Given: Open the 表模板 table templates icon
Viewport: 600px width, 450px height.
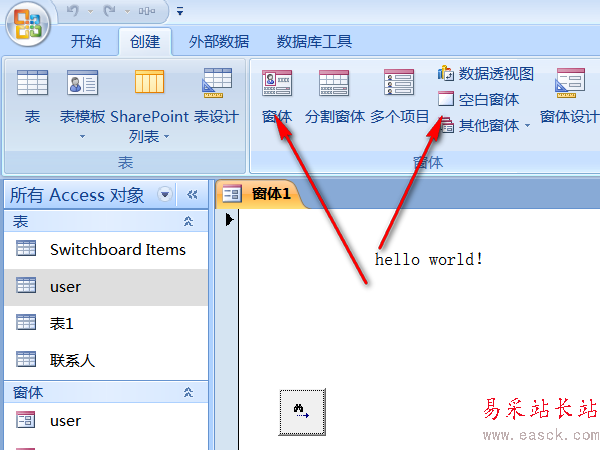Looking at the screenshot, I should 82,82.
